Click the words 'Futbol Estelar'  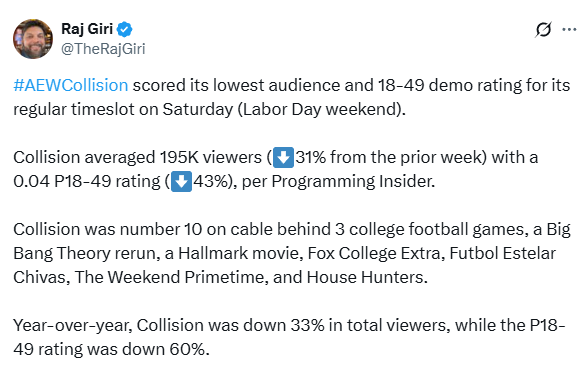503,253
